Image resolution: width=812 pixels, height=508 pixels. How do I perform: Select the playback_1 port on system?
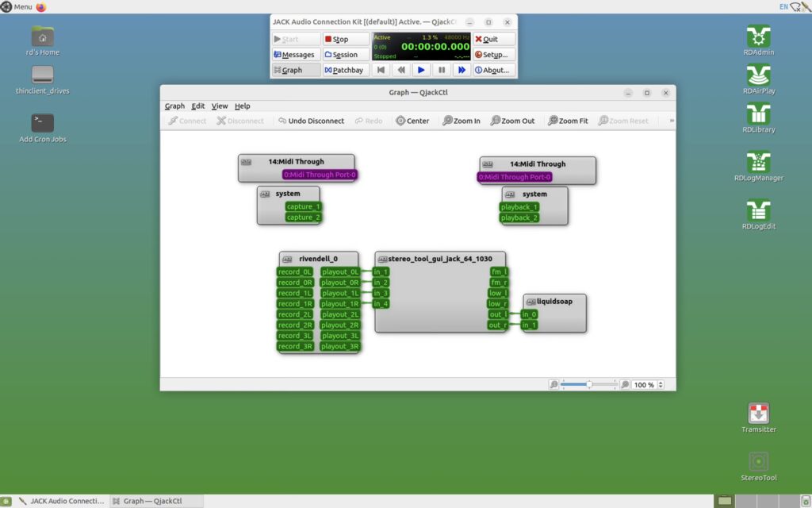[519, 207]
